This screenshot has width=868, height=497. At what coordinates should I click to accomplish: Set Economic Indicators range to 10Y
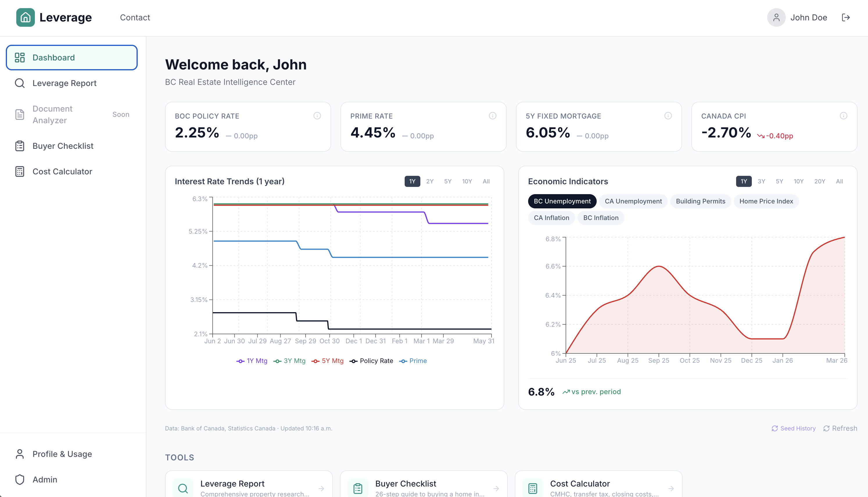(798, 181)
